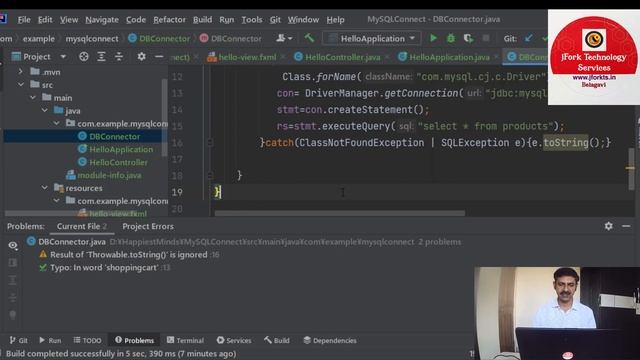The width and height of the screenshot is (640, 360).
Task: Open Build tool window
Action: coord(277,340)
